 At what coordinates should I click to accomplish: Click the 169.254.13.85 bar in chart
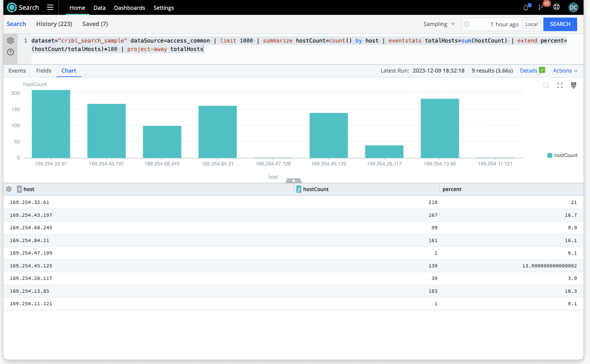pos(440,128)
